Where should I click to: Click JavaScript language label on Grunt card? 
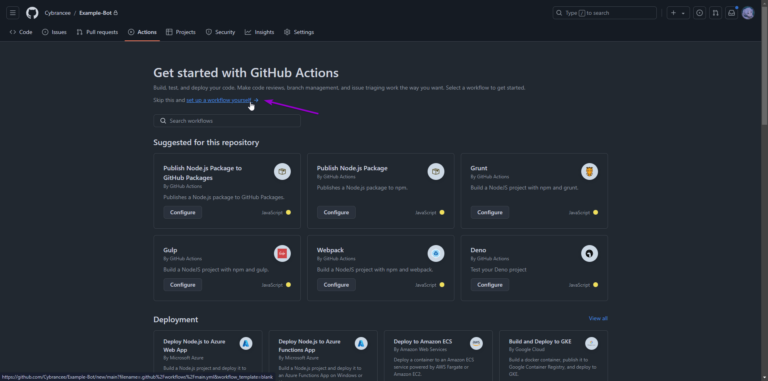tap(579, 213)
